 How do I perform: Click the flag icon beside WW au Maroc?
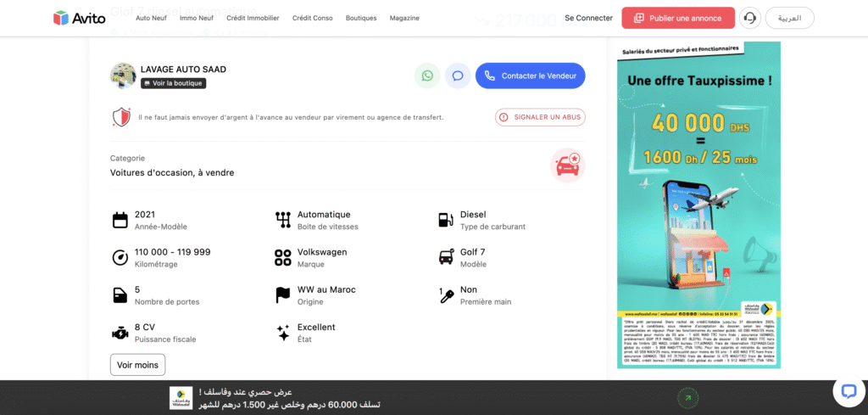coord(283,295)
